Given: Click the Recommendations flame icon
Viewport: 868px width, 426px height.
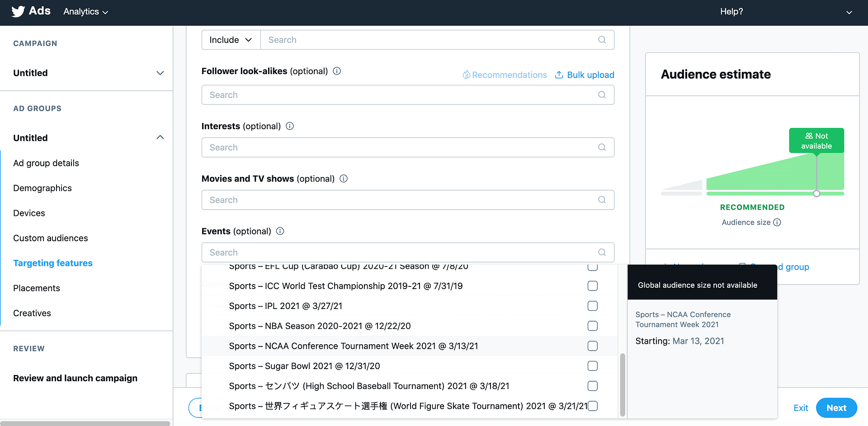Looking at the screenshot, I should click(x=466, y=75).
